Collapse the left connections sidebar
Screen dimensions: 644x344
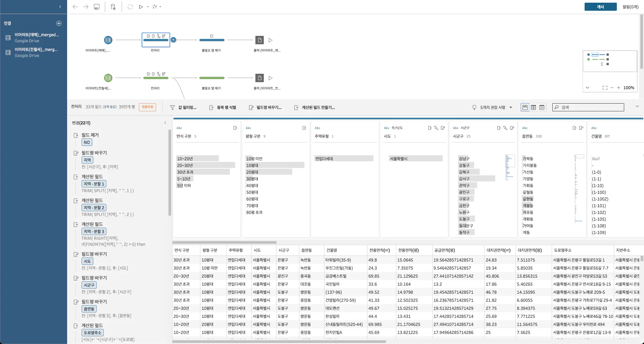[x=60, y=7]
